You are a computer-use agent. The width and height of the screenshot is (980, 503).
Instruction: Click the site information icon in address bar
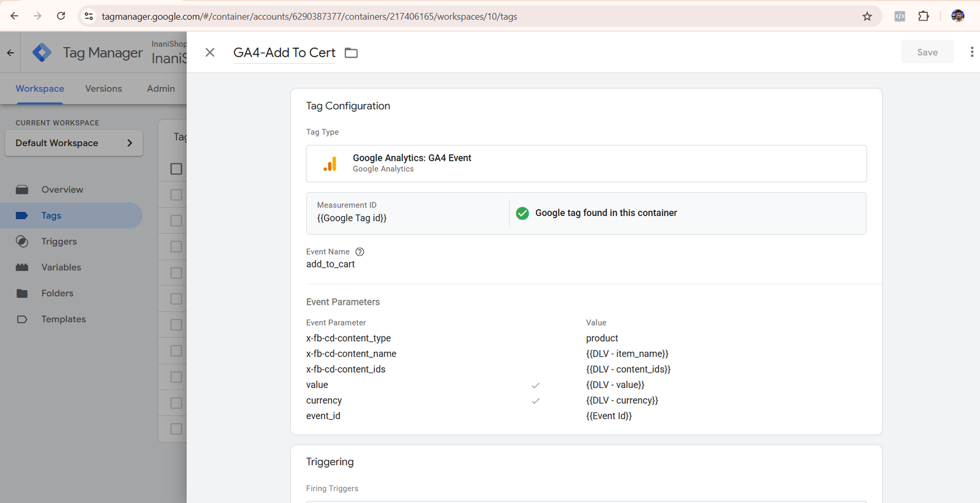89,17
